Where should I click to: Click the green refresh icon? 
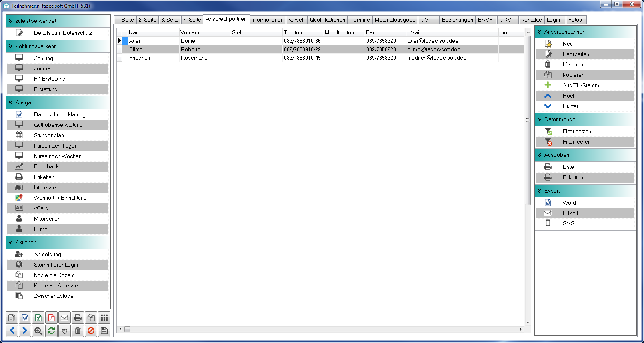pyautogui.click(x=51, y=331)
